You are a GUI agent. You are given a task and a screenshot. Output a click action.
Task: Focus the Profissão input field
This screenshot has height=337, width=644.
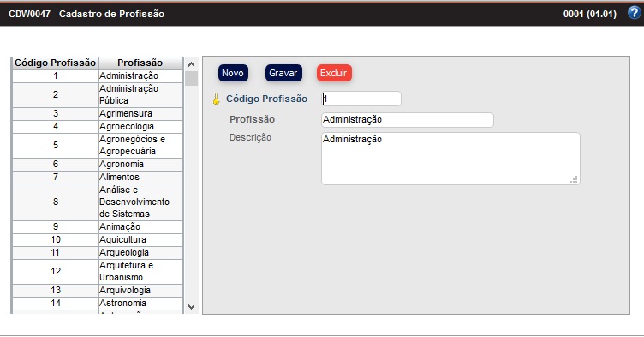click(408, 120)
